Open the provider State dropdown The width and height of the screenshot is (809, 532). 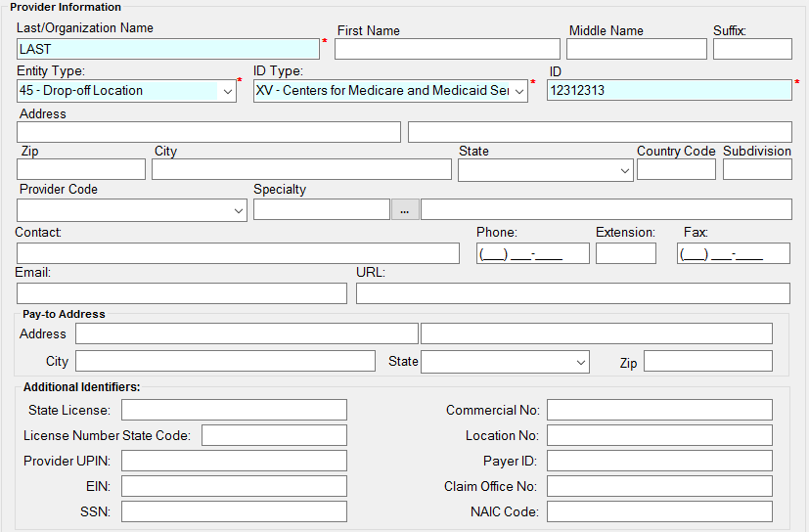click(545, 170)
